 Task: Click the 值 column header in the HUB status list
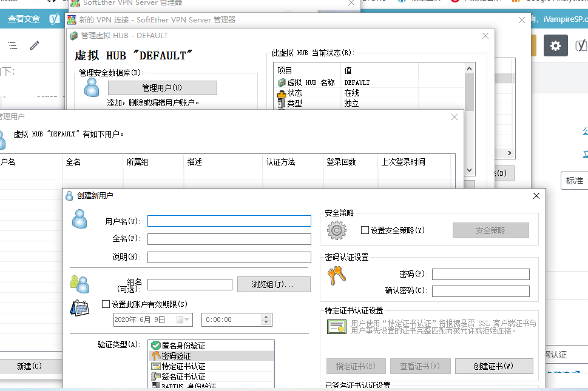pyautogui.click(x=379, y=70)
